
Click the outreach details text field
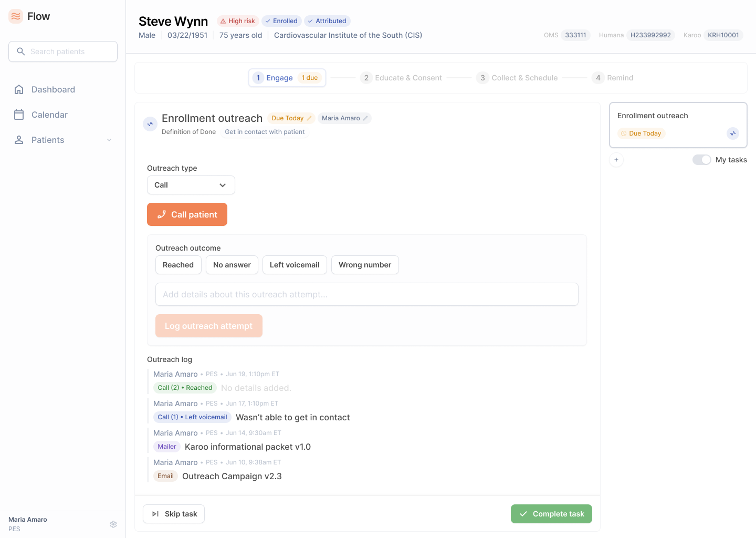coord(367,294)
